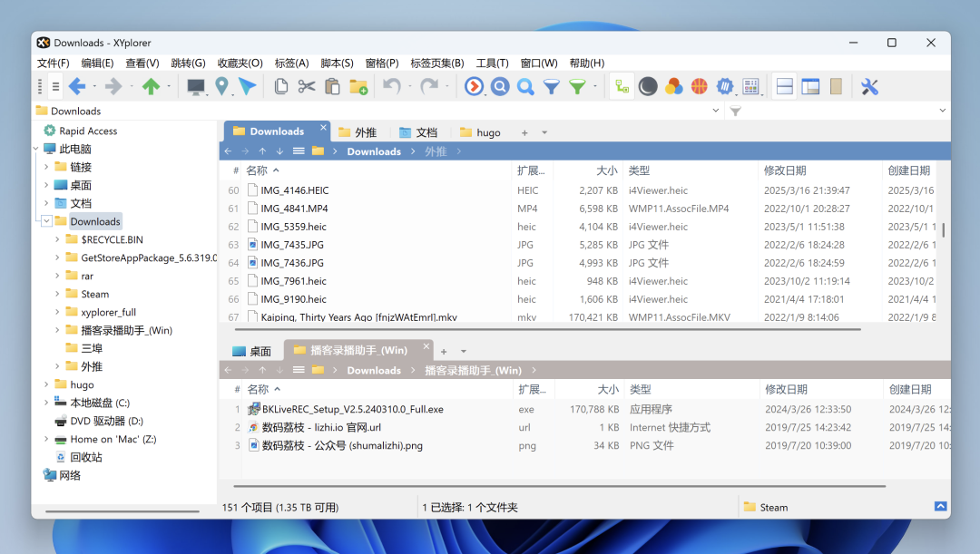The width and height of the screenshot is (980, 554).
Task: Click the Undo arrow toolbar icon
Action: (390, 86)
